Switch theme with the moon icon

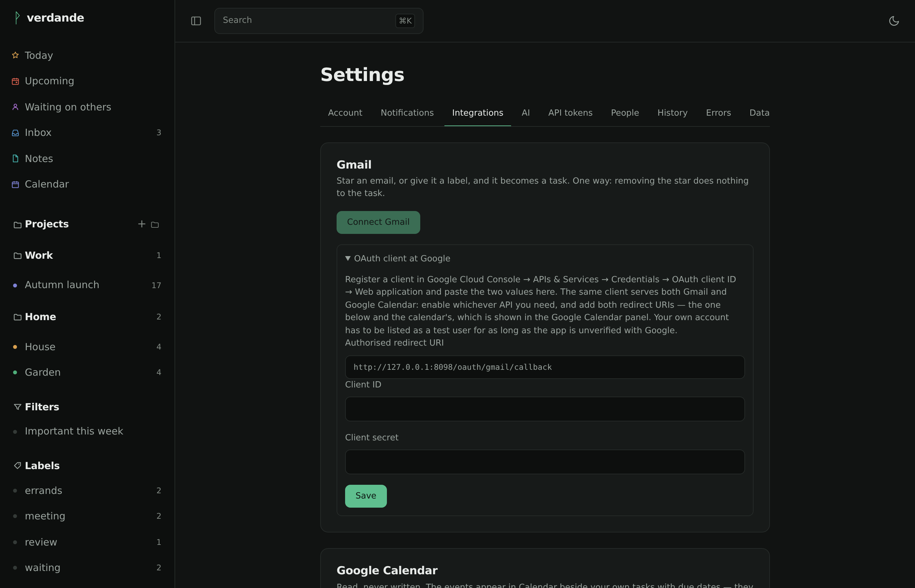(894, 21)
